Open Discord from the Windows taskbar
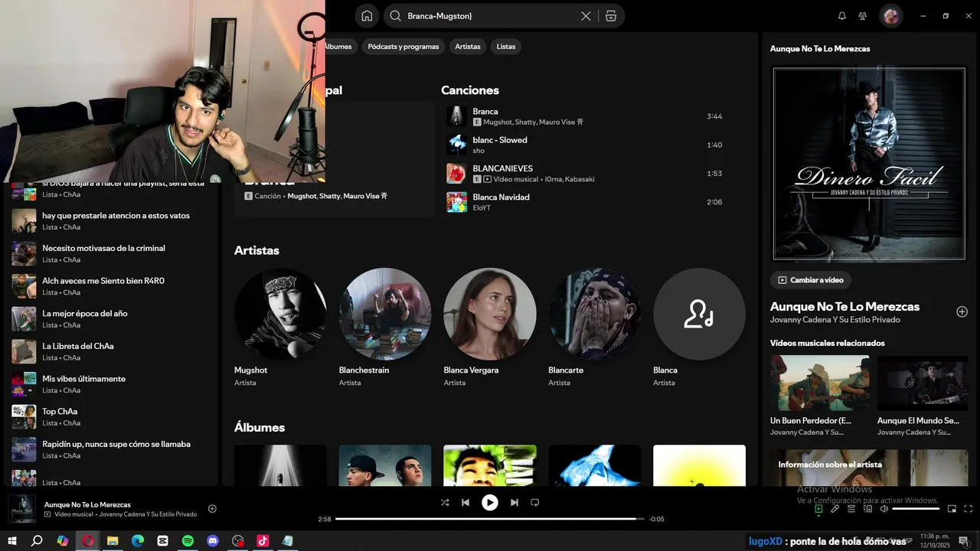 click(x=213, y=540)
